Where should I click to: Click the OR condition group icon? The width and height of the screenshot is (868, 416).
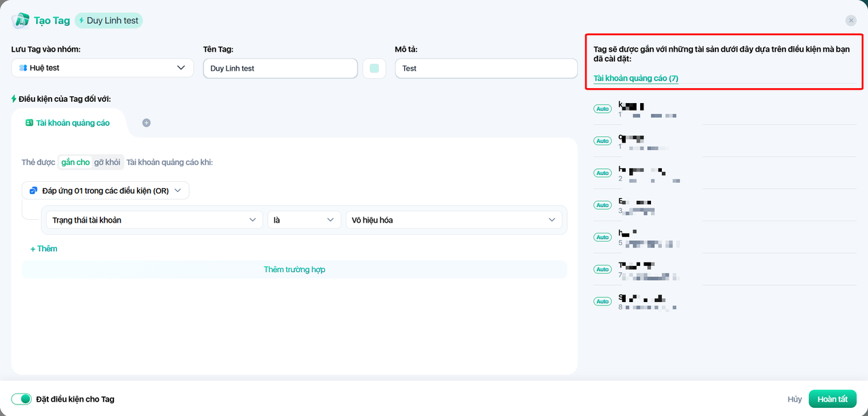click(x=33, y=191)
